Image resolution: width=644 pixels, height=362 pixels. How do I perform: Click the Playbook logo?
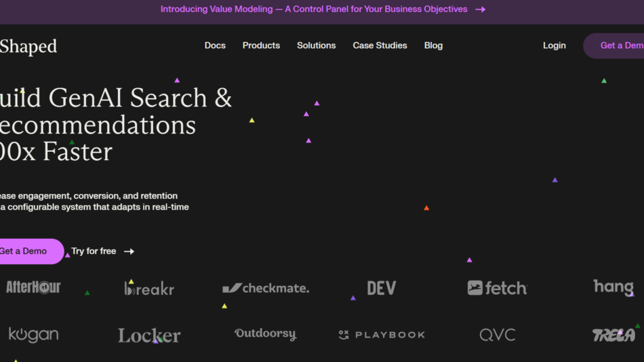coord(382,335)
